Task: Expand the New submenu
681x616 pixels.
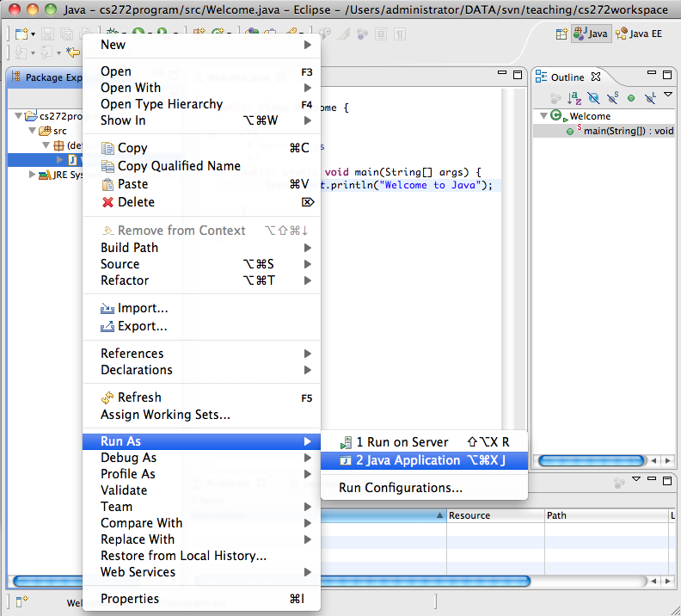Action: (201, 45)
